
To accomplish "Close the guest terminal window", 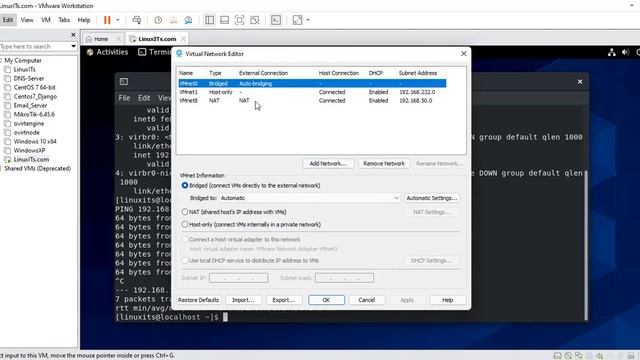I will click(x=580, y=82).
